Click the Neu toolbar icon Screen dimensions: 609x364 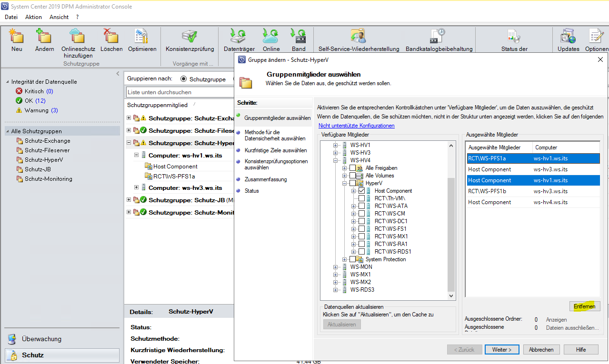17,37
